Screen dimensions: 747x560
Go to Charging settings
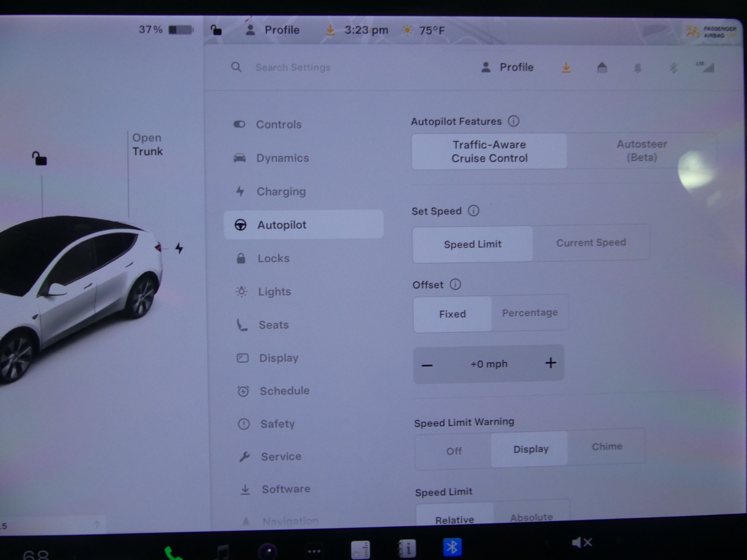click(281, 191)
